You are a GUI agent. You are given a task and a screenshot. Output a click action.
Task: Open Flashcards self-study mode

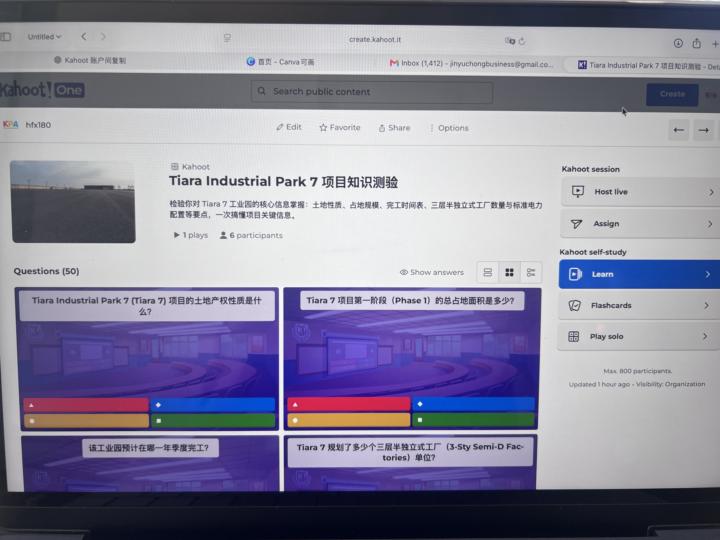tap(639, 305)
